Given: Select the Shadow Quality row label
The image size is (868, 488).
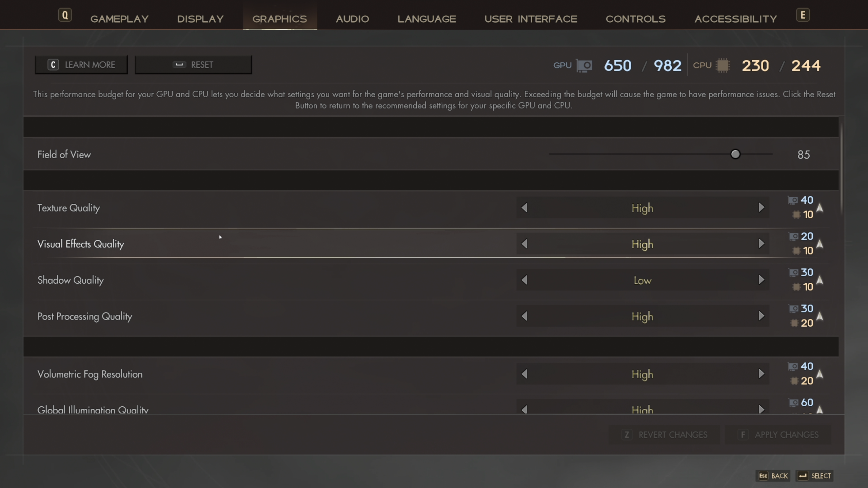Looking at the screenshot, I should pyautogui.click(x=71, y=280).
